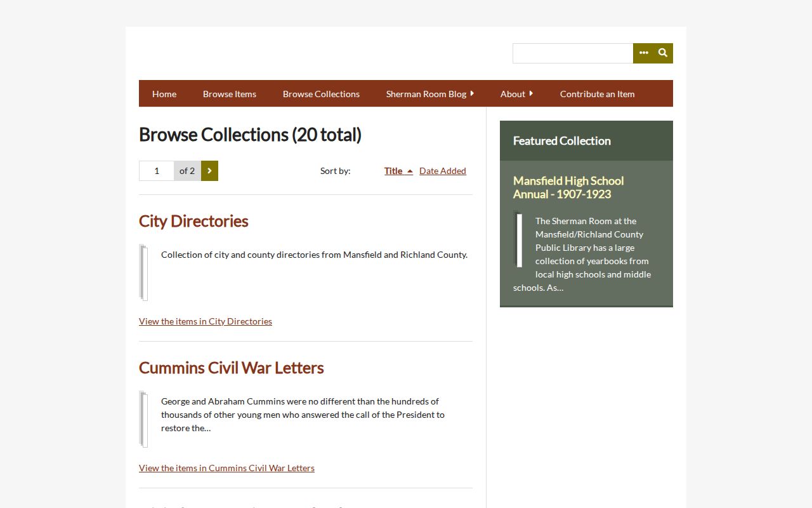Open Contribute an Item page

[598, 94]
